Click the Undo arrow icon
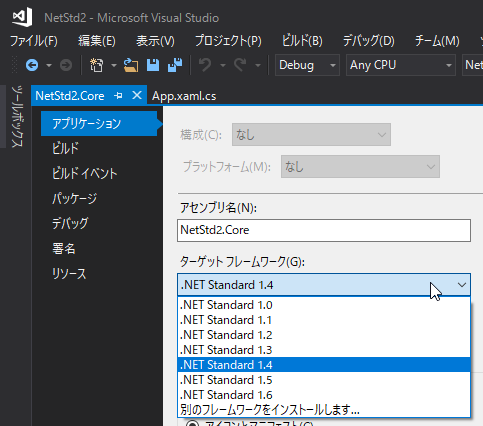This screenshot has height=426, width=483. [205, 65]
